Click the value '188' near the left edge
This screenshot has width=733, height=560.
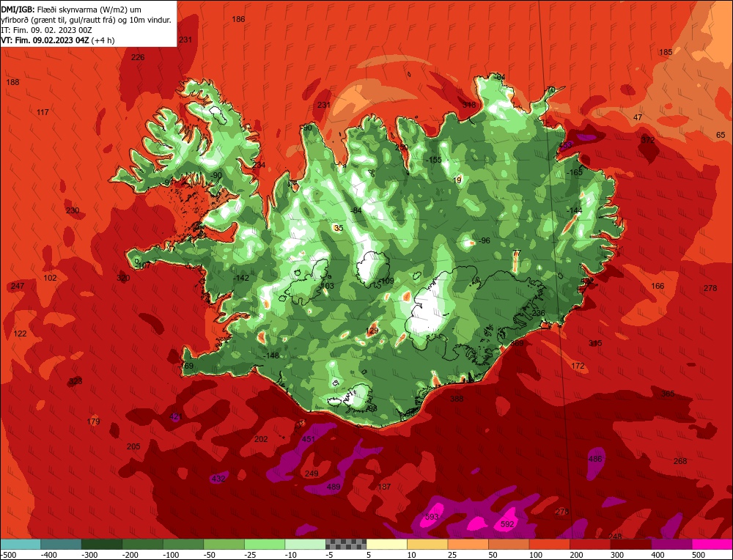(12, 82)
